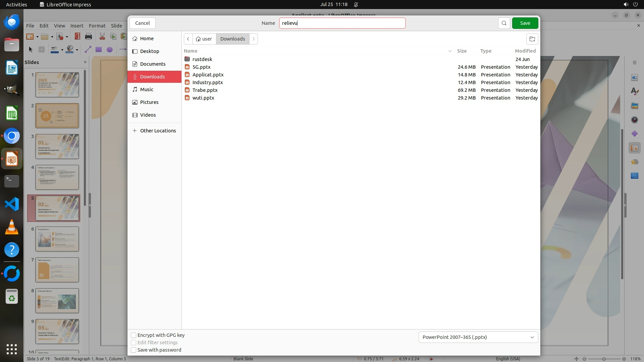Open Visual Studio Code from dock
Viewport: 644px width, 362px height.
coord(12,204)
